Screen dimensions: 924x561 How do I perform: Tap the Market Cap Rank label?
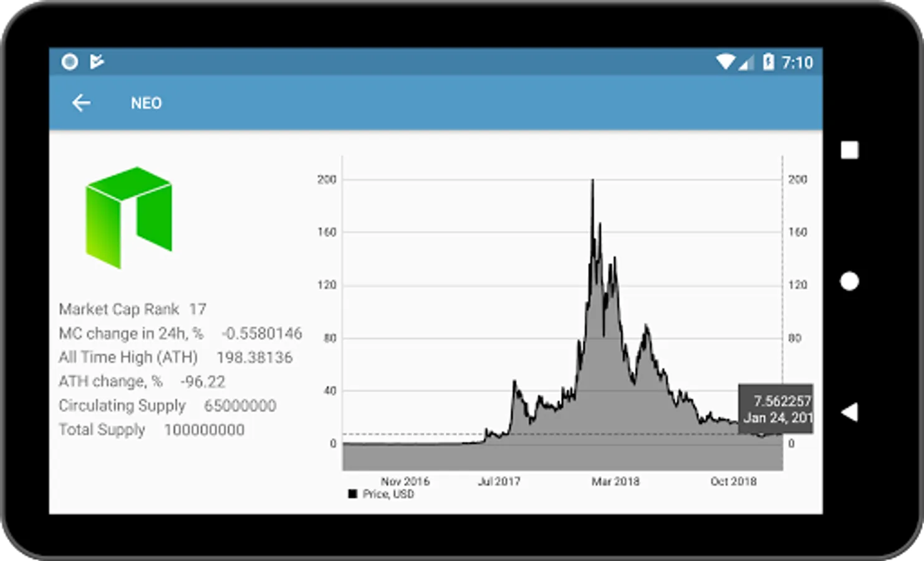(118, 309)
